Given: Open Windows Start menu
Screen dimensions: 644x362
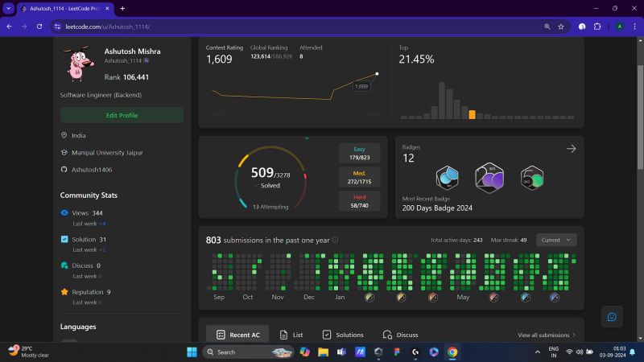Looking at the screenshot, I should [x=192, y=352].
